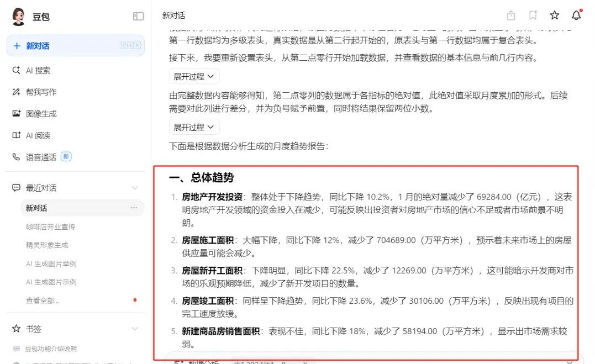Open the 精灵形象生成 conversation

pyautogui.click(x=47, y=245)
